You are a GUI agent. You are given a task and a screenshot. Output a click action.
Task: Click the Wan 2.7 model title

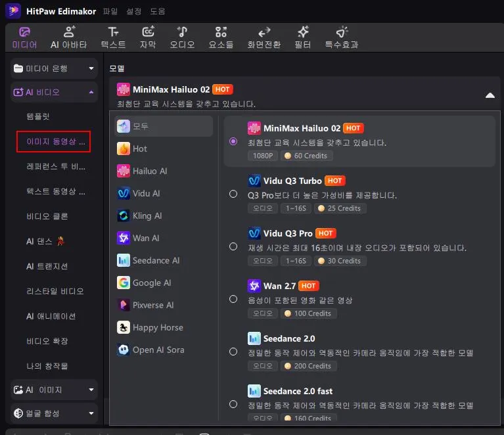[279, 286]
